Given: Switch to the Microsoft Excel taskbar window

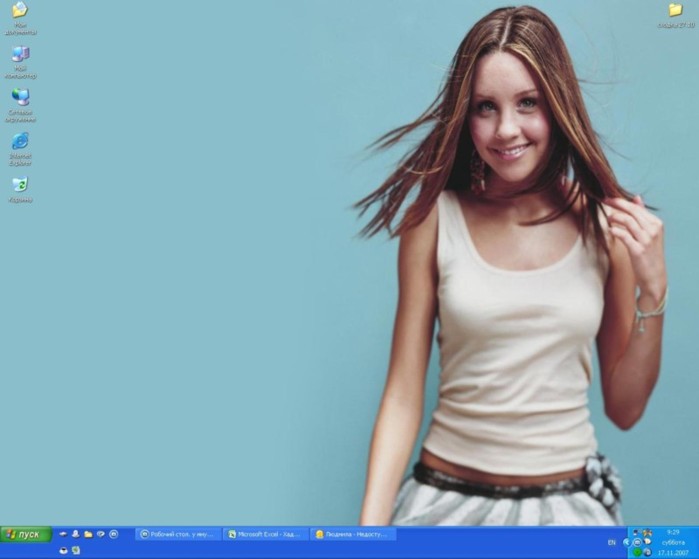Looking at the screenshot, I should 266,534.
